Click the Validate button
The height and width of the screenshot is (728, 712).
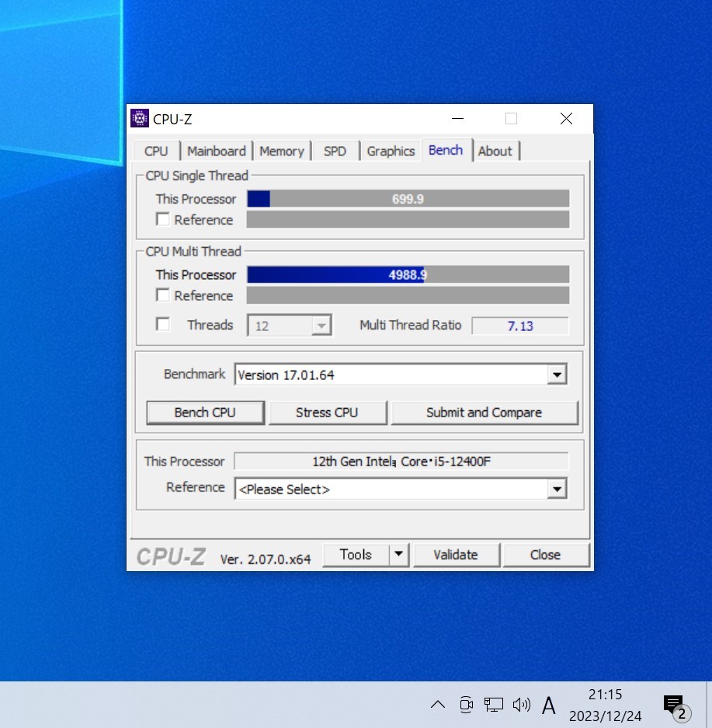(456, 555)
